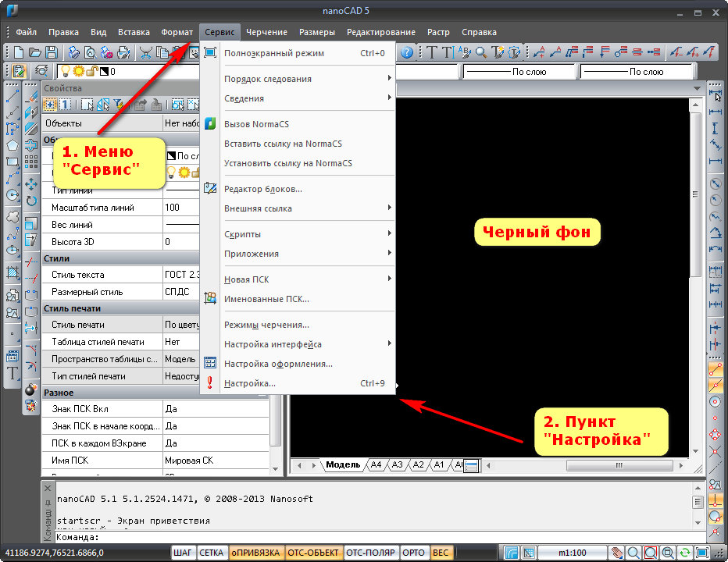Viewport: 728px width, 562px height.
Task: Expand Сведения submenu
Action: click(x=308, y=98)
